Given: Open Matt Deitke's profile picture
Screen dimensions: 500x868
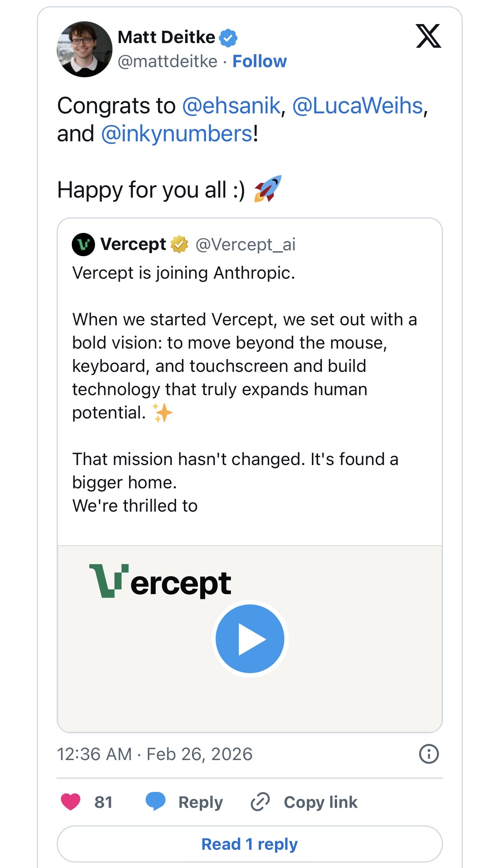Looking at the screenshot, I should (85, 49).
